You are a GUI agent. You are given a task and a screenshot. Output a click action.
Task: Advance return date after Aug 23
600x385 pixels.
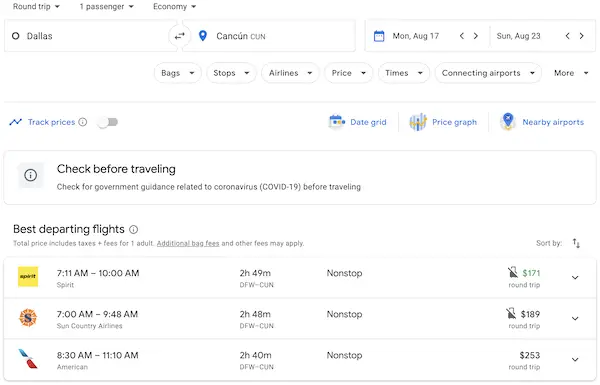pos(582,36)
